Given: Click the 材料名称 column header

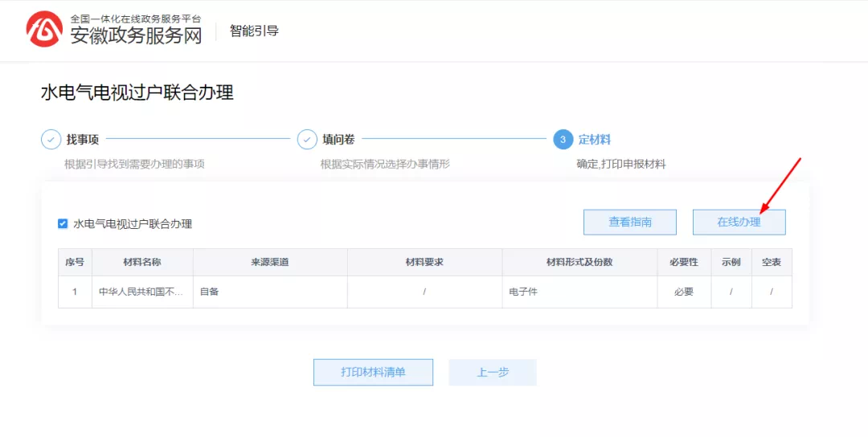Looking at the screenshot, I should point(142,263).
